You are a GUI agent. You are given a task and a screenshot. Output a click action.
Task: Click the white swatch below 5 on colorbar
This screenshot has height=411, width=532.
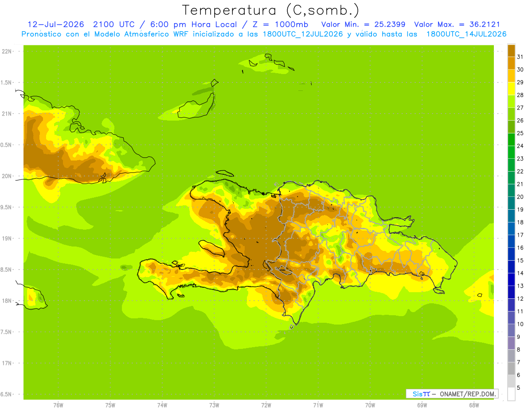click(511, 394)
